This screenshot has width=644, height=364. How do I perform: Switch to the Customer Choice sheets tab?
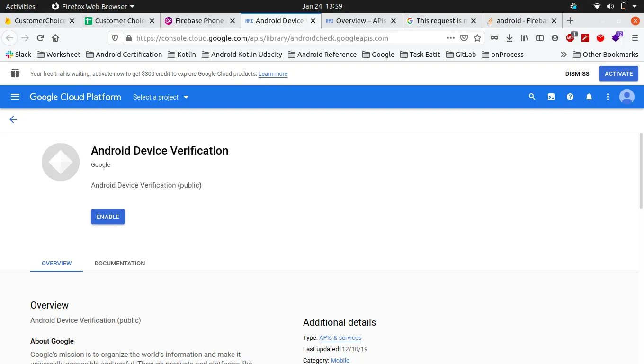[x=120, y=20]
